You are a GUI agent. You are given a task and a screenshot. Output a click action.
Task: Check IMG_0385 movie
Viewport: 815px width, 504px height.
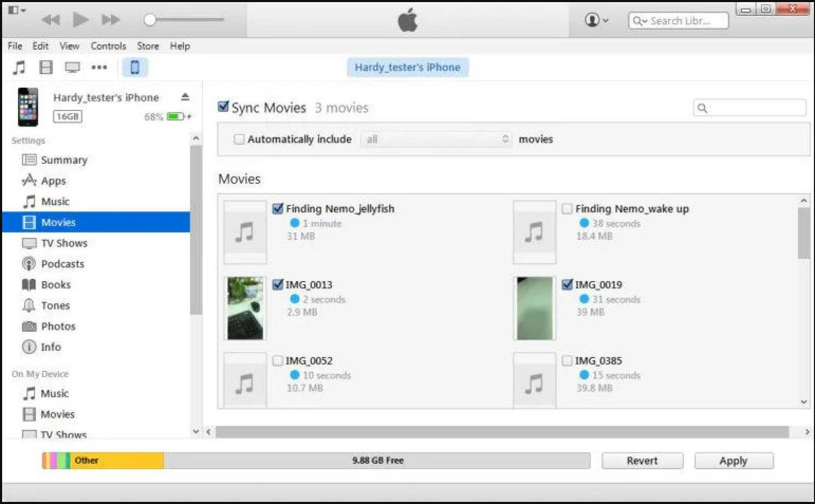[x=567, y=360]
